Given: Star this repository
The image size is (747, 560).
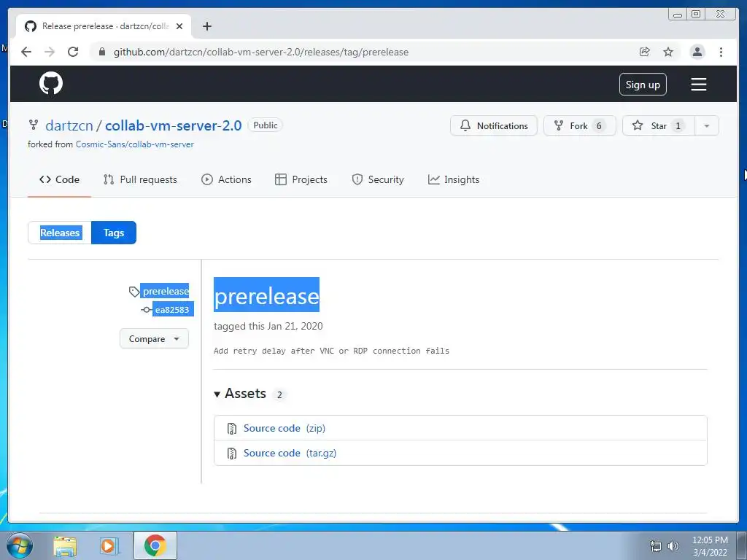Looking at the screenshot, I should point(659,125).
